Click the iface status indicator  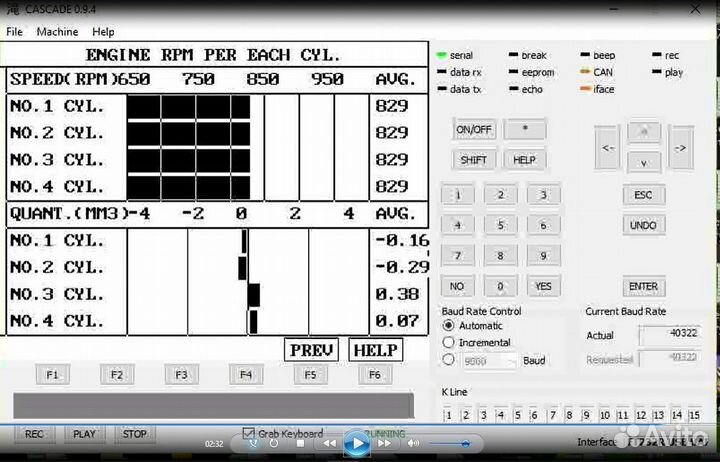point(585,89)
